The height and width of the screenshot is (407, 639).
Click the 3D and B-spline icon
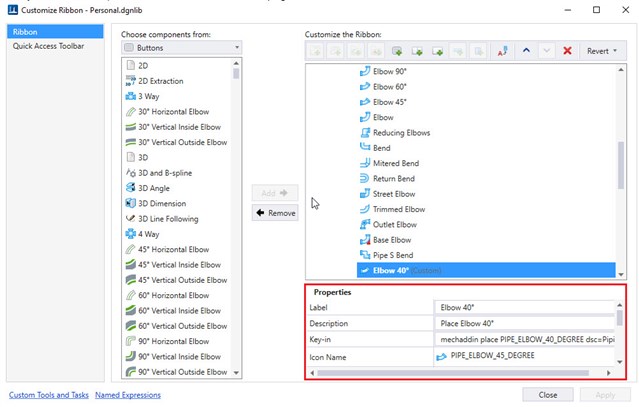pos(130,173)
